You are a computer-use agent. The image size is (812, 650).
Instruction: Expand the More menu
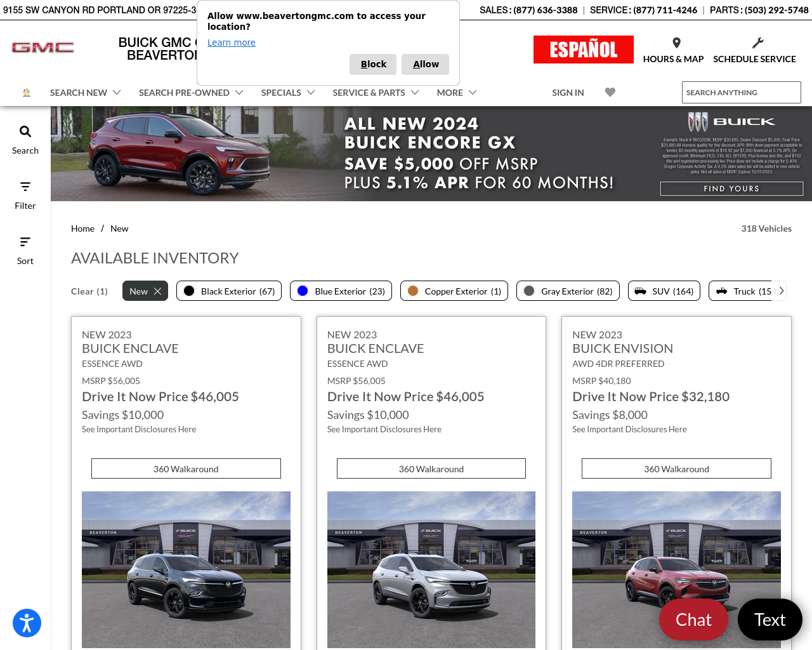[x=457, y=93]
